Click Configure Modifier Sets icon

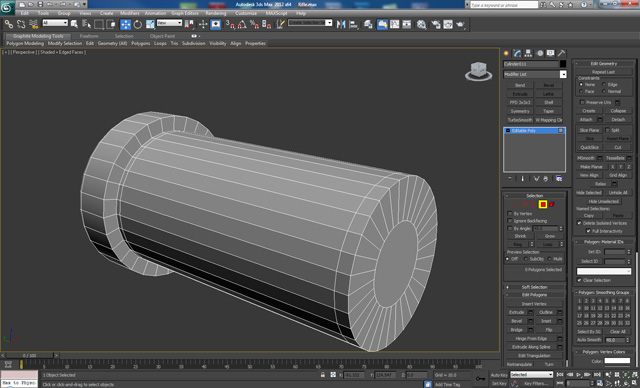point(559,179)
